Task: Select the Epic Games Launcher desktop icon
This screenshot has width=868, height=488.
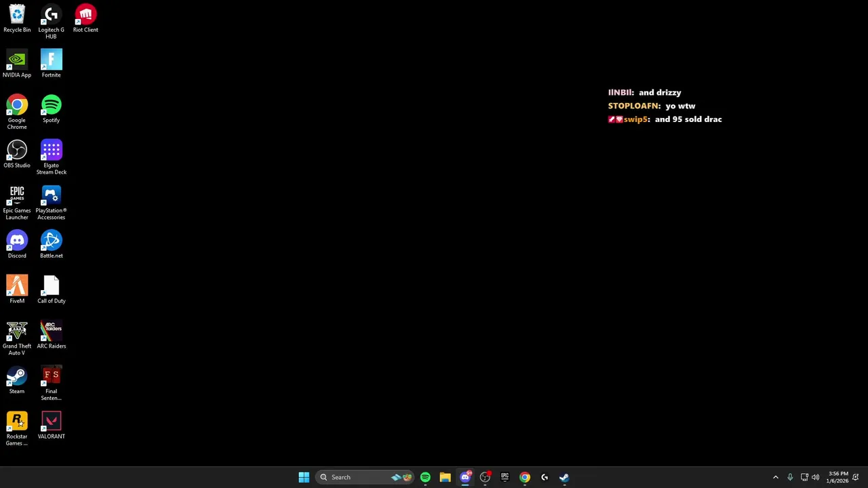Action: pyautogui.click(x=17, y=203)
